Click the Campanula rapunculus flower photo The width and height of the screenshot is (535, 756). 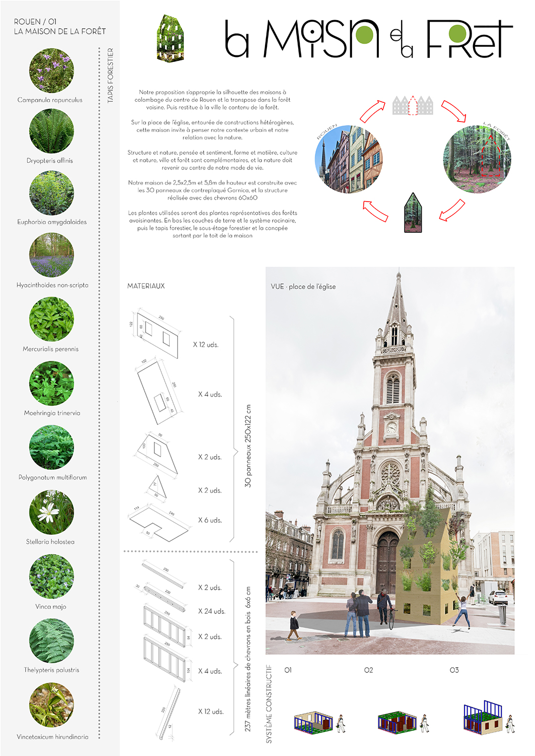pyautogui.click(x=51, y=71)
